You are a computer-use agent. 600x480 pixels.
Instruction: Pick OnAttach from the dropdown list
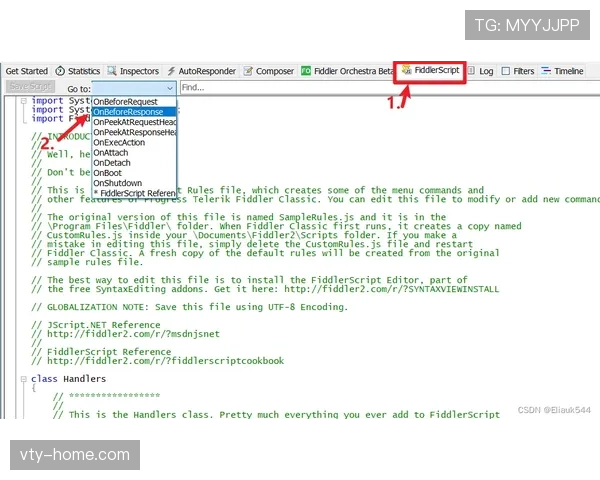click(134, 153)
